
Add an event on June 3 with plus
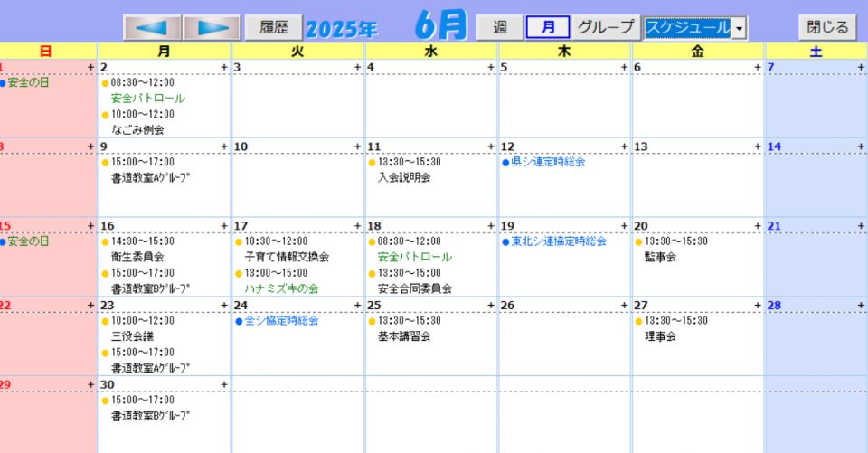pos(358,67)
